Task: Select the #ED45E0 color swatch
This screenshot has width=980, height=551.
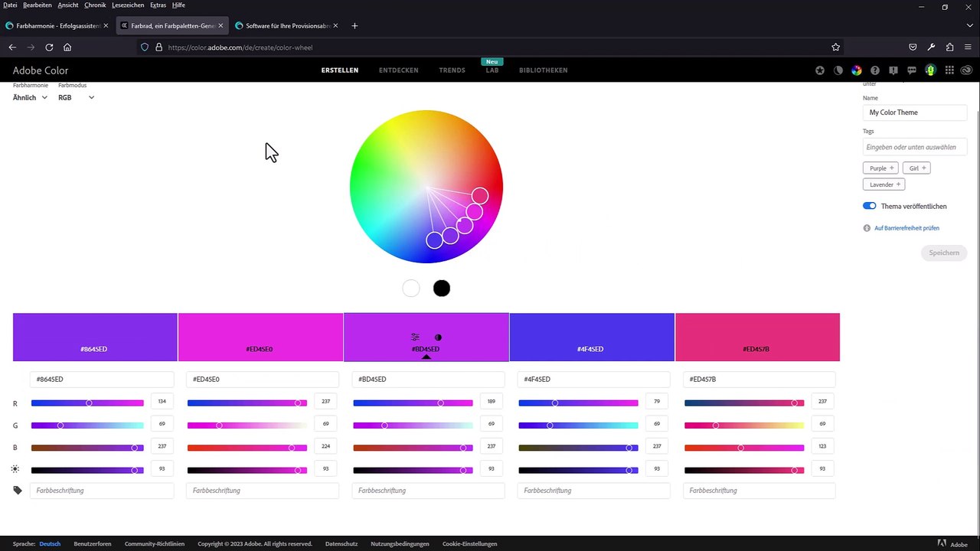Action: [x=260, y=337]
